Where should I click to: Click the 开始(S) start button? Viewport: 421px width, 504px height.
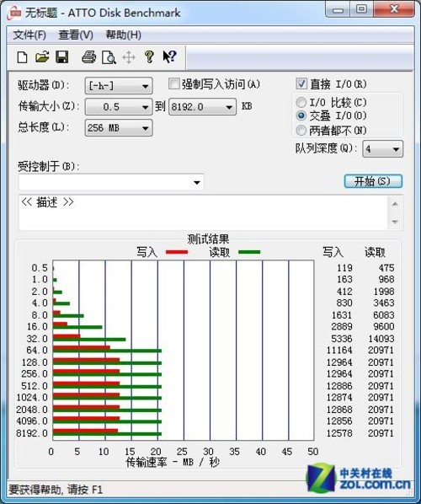(x=373, y=181)
